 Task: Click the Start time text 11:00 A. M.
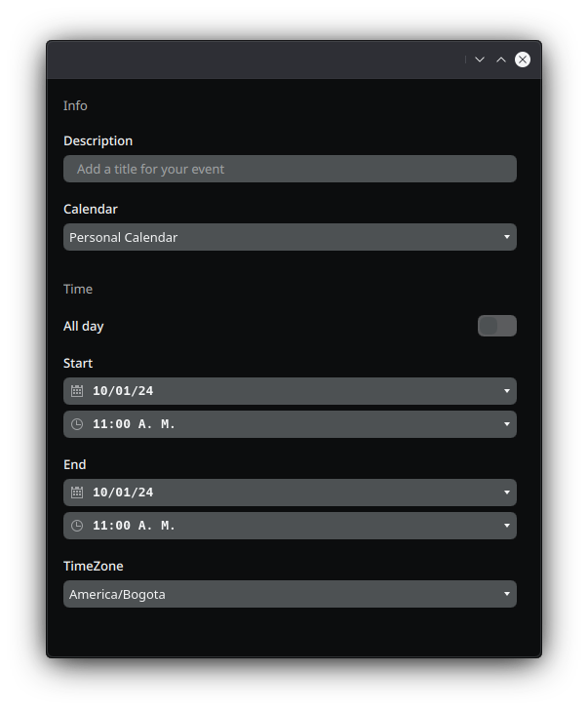(134, 424)
